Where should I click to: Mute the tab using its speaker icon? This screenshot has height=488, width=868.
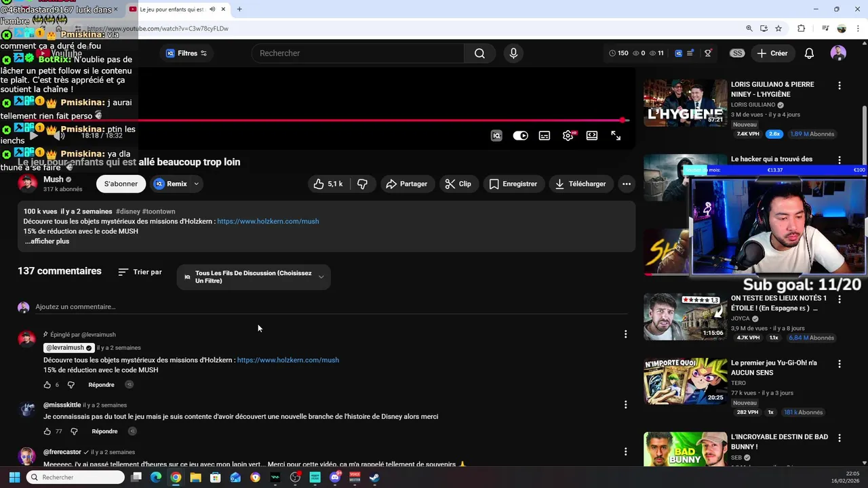click(x=213, y=9)
